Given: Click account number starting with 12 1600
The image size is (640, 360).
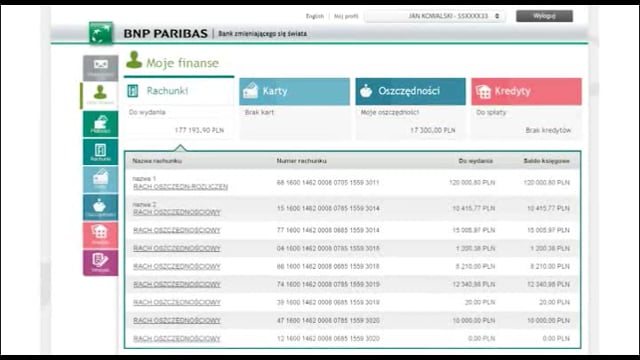Looking at the screenshot, I should [328, 338].
